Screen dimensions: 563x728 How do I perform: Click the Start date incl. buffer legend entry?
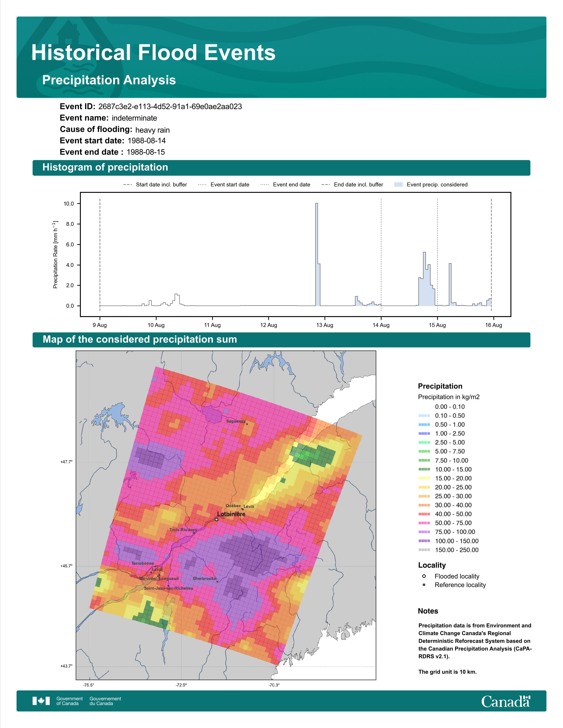click(155, 185)
